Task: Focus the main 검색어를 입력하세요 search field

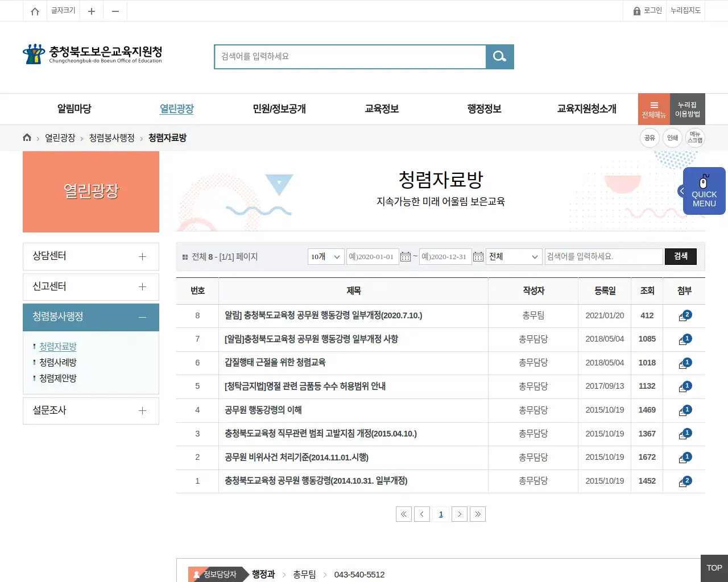Action: pos(350,57)
